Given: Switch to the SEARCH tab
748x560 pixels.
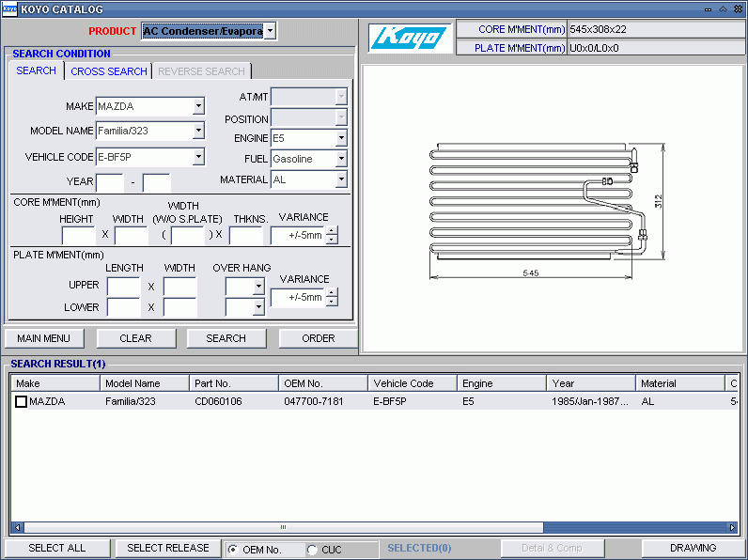Looking at the screenshot, I should click(x=37, y=70).
